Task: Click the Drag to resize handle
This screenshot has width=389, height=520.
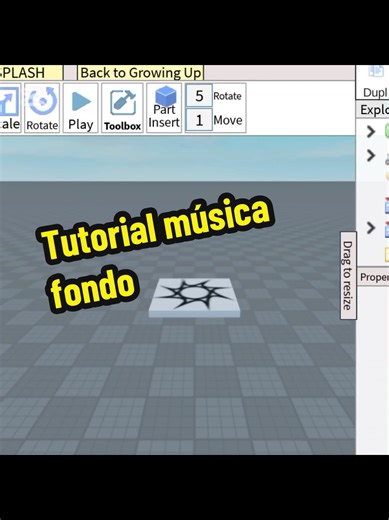Action: click(348, 275)
